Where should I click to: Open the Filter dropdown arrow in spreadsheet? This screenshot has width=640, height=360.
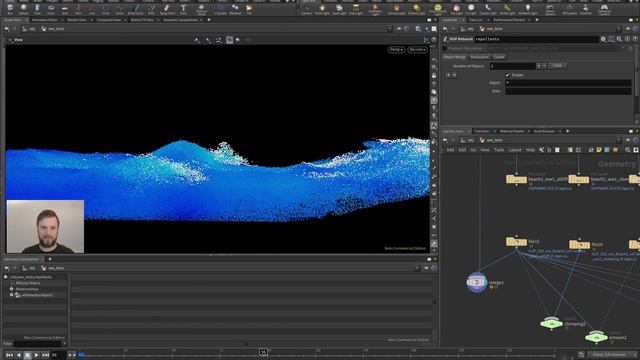(64, 344)
